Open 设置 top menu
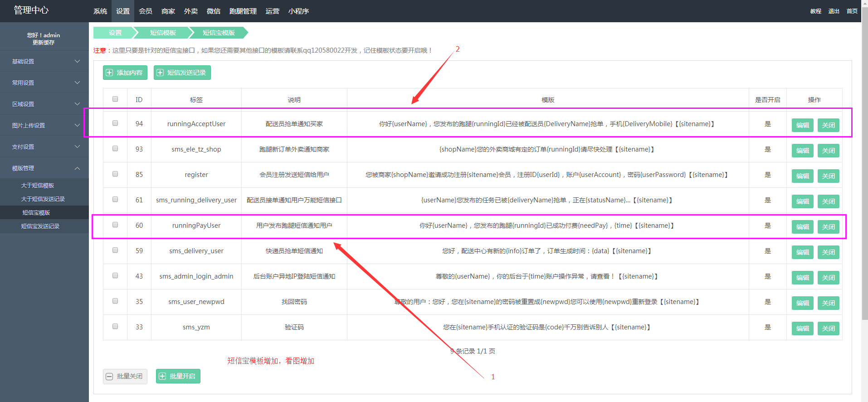868x402 pixels. point(123,11)
